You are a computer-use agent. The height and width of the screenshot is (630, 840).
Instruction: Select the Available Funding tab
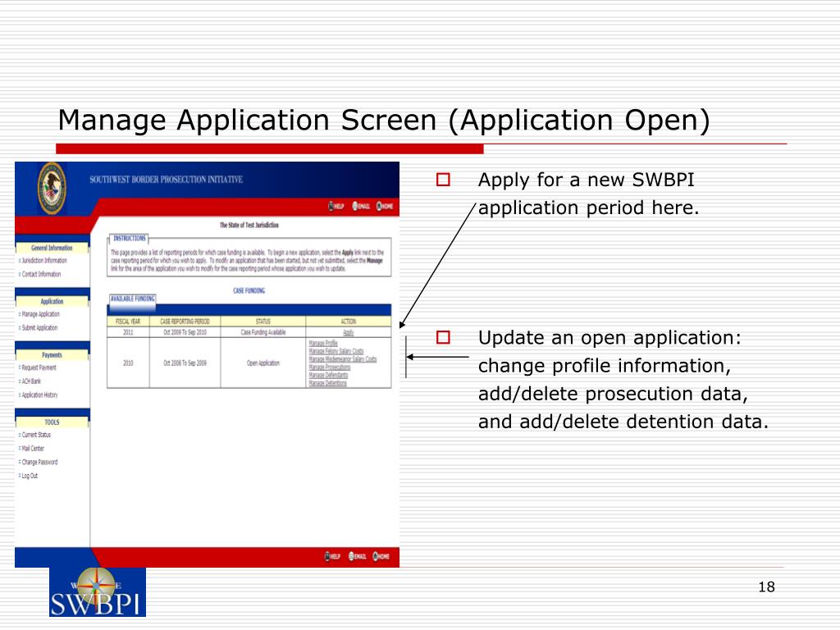[132, 299]
